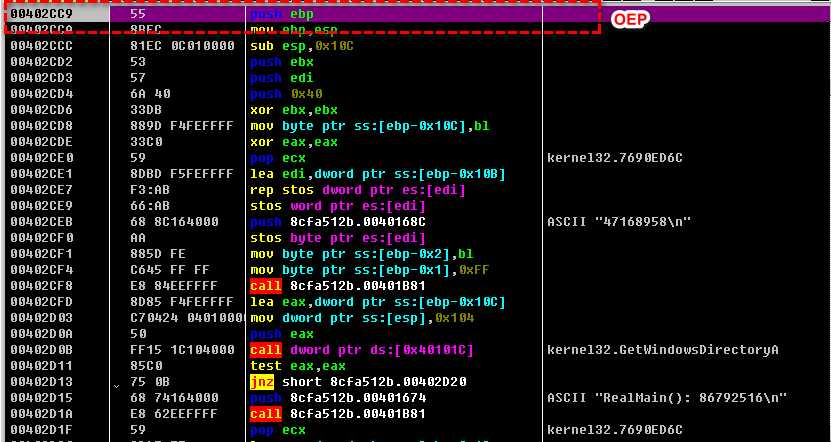Viewport: 831px width, 442px height.
Task: Select hex bytes 'C645 FF FF'
Action: coord(170,270)
